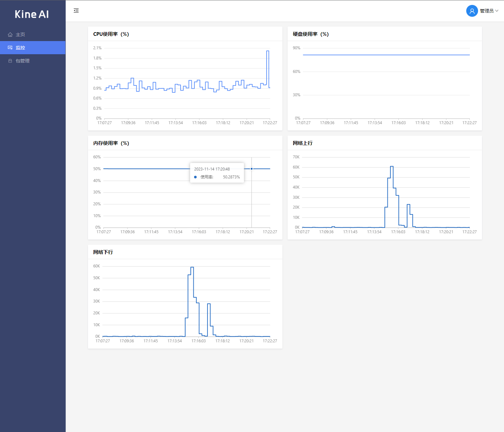504x432 pixels.
Task: Click the tooltip value 50.2873%
Action: (231, 177)
